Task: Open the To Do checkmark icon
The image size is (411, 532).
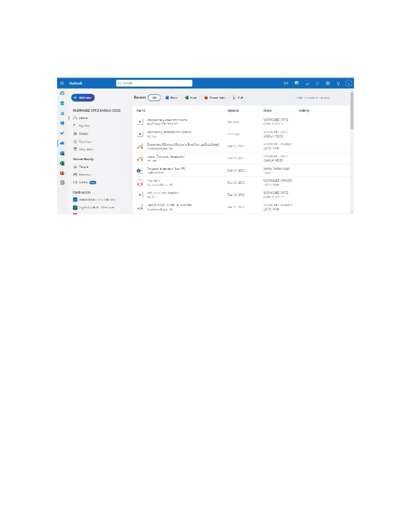Action: (62, 133)
